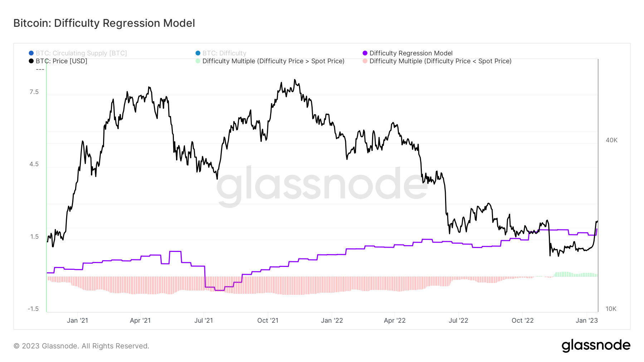The width and height of the screenshot is (644, 362).
Task: Click the pink Difficulty Multiple legend dot
Action: click(x=365, y=61)
